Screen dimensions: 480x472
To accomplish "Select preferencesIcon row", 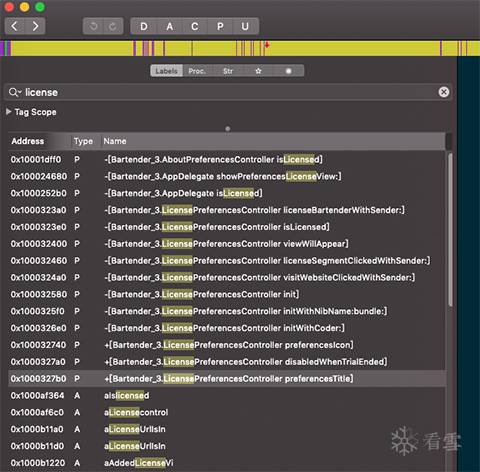I will (x=227, y=345).
